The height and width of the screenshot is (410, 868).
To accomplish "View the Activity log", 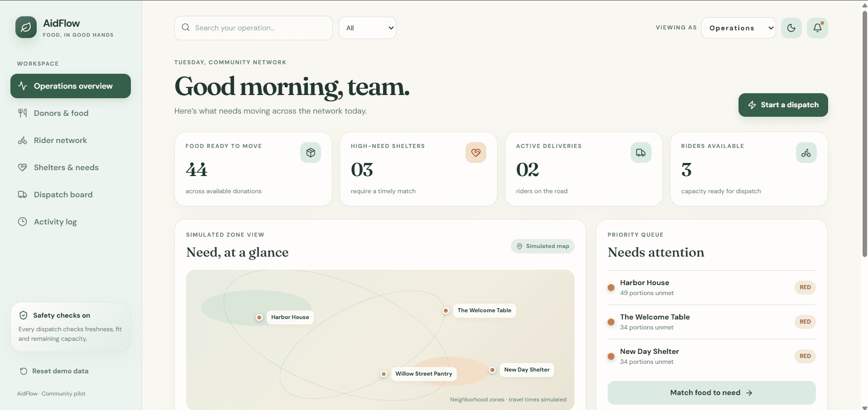I will (x=71, y=222).
